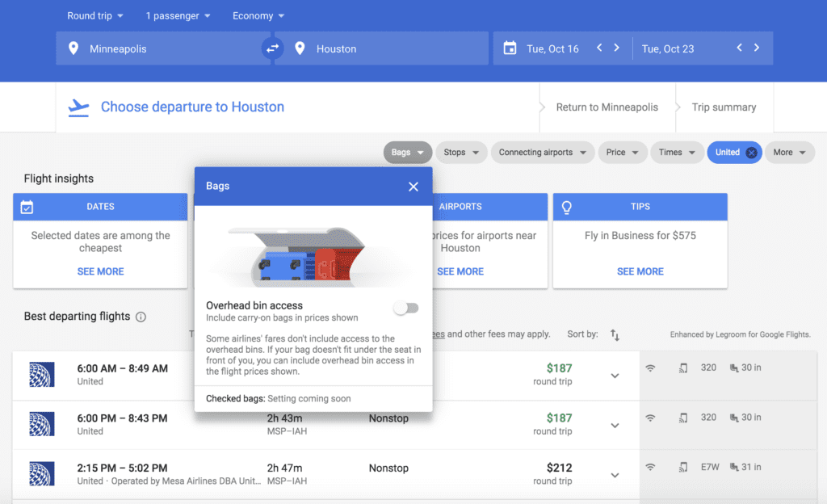Click SEE MORE under Tips card

[640, 271]
